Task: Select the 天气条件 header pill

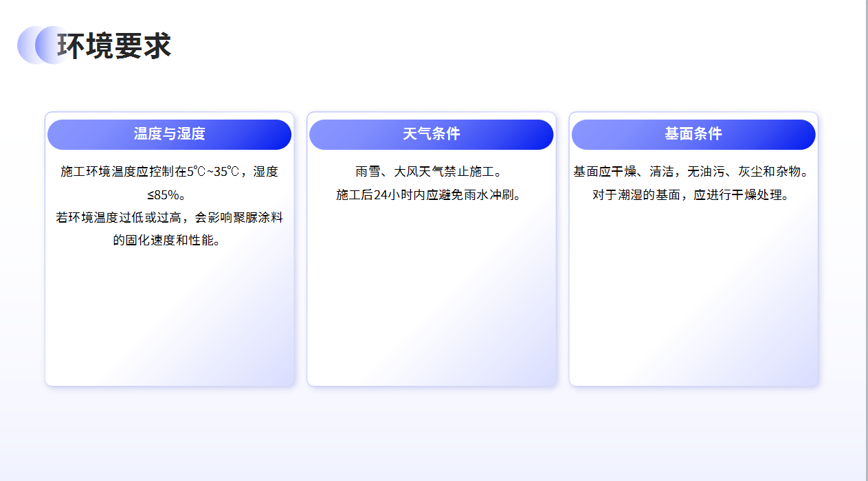Action: (431, 134)
